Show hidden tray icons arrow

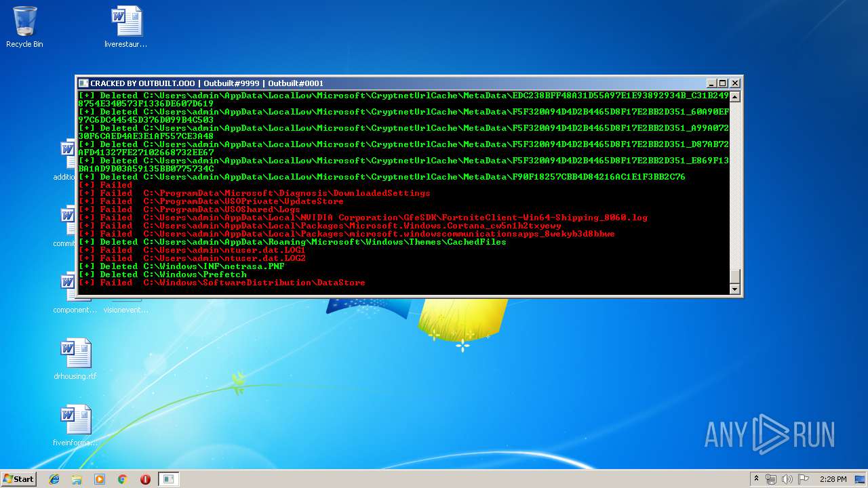(x=756, y=479)
